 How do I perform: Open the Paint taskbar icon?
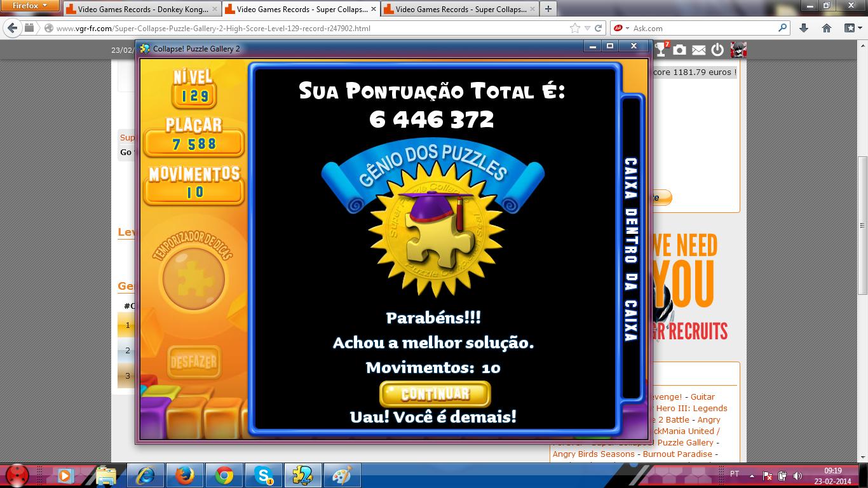point(342,475)
